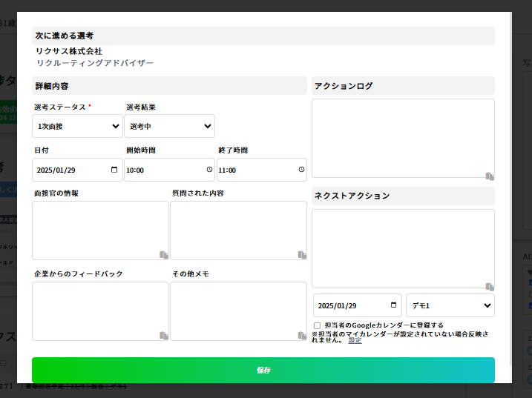Image resolution: width=532 pixels, height=398 pixels.
Task: Open clock picker for 終了時間 field
Action: [301, 170]
